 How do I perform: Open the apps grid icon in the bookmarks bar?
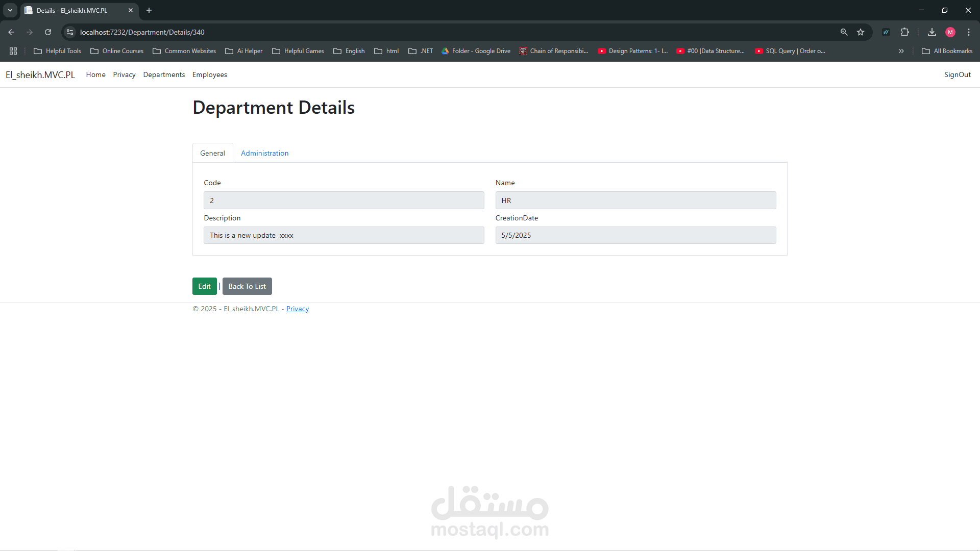tap(13, 51)
